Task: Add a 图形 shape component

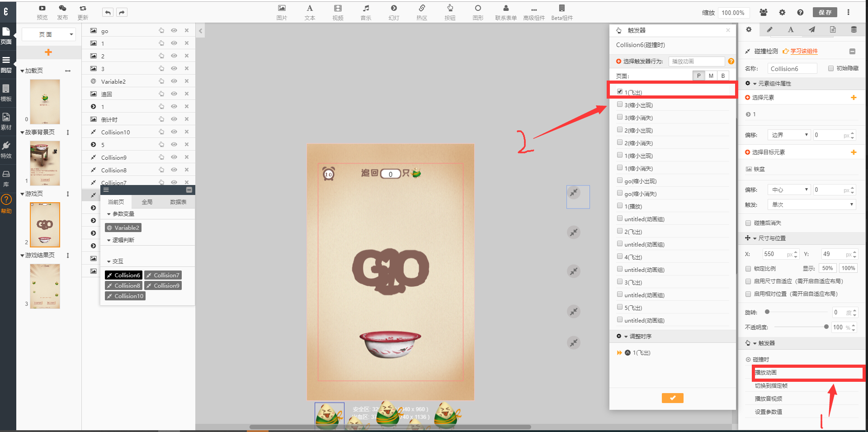Action: 478,12
